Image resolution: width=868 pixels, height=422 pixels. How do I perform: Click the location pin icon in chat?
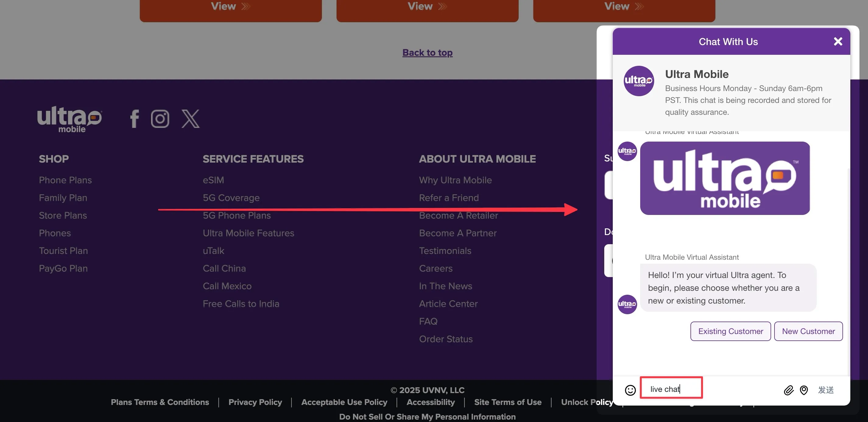(804, 390)
